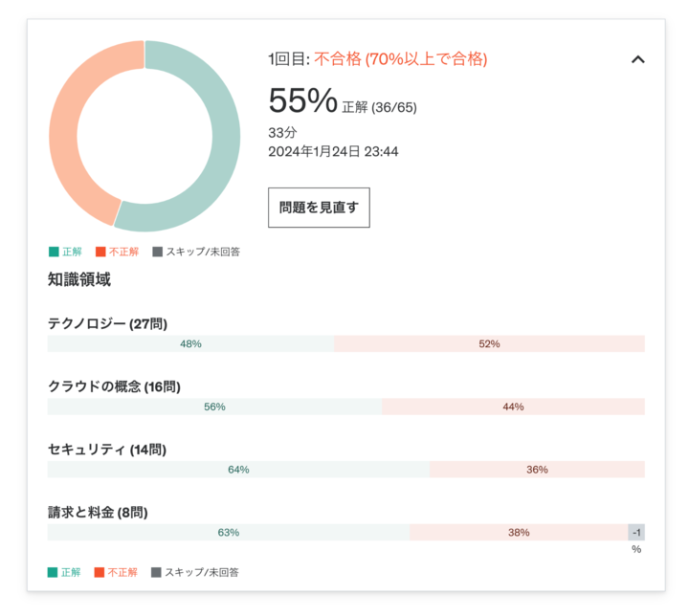The image size is (689, 616).
Task: Click the green 正解 legend square under donut
Action: 54,253
